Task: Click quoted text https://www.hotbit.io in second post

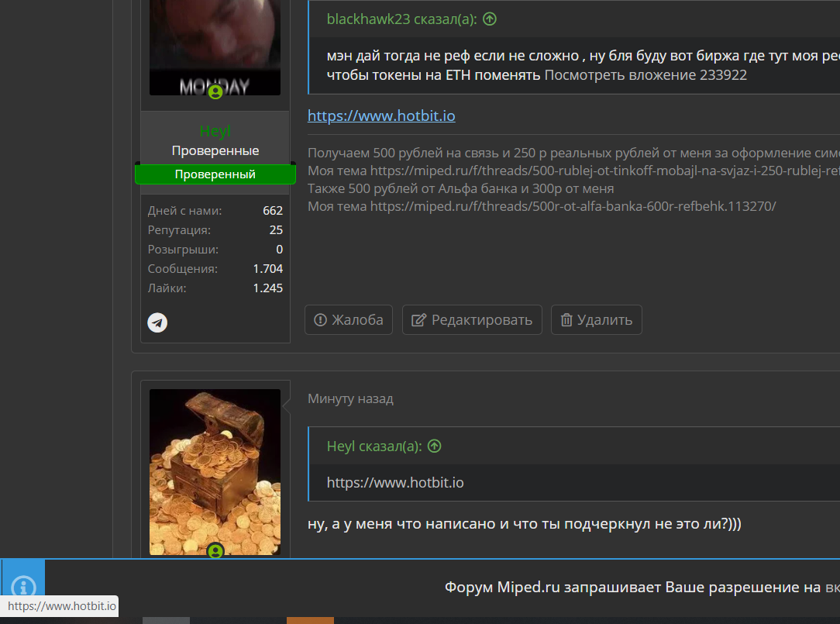Action: 395,482
